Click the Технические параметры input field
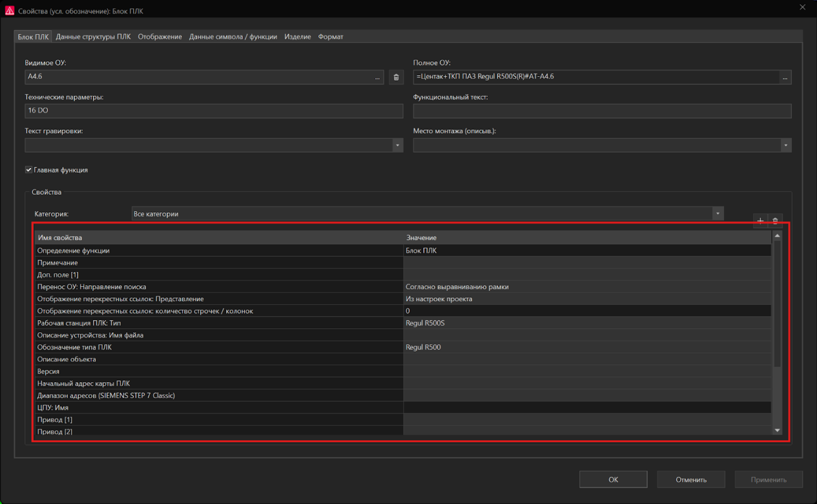The image size is (817, 504). point(213,111)
